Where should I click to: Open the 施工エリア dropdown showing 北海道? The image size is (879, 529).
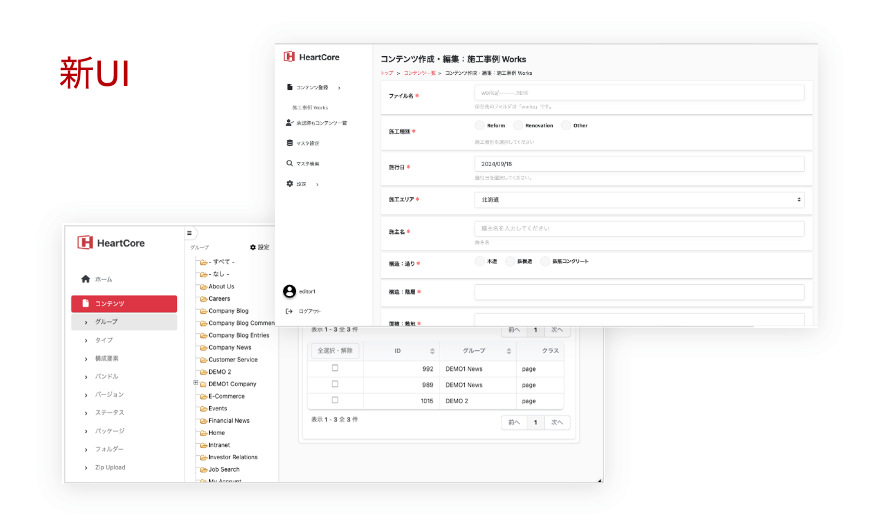(639, 200)
